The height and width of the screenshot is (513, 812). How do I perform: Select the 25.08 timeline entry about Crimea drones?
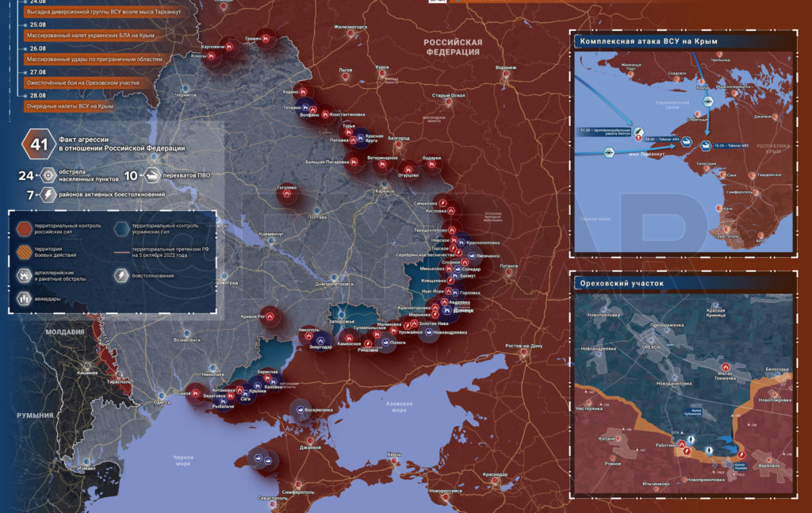point(90,35)
